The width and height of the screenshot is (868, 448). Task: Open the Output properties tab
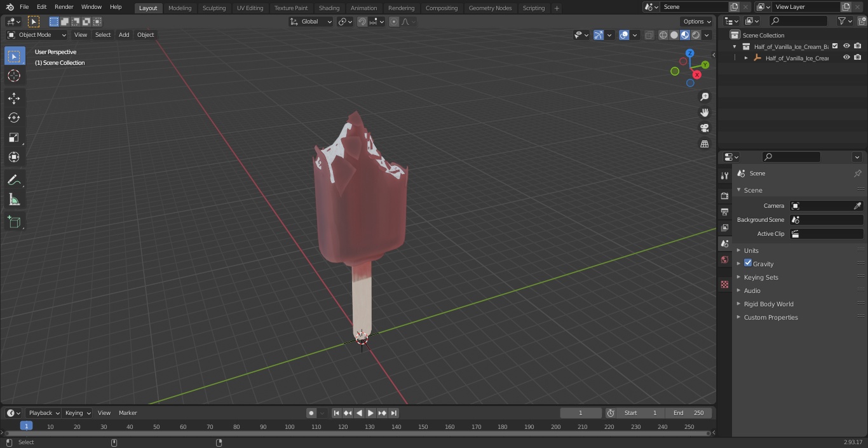[x=724, y=212]
